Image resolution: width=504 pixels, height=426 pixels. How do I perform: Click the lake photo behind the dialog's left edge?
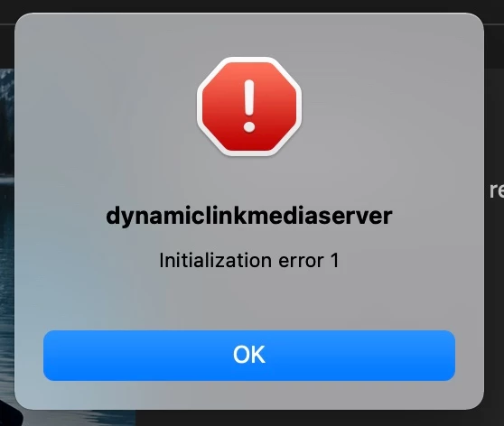click(x=7, y=225)
